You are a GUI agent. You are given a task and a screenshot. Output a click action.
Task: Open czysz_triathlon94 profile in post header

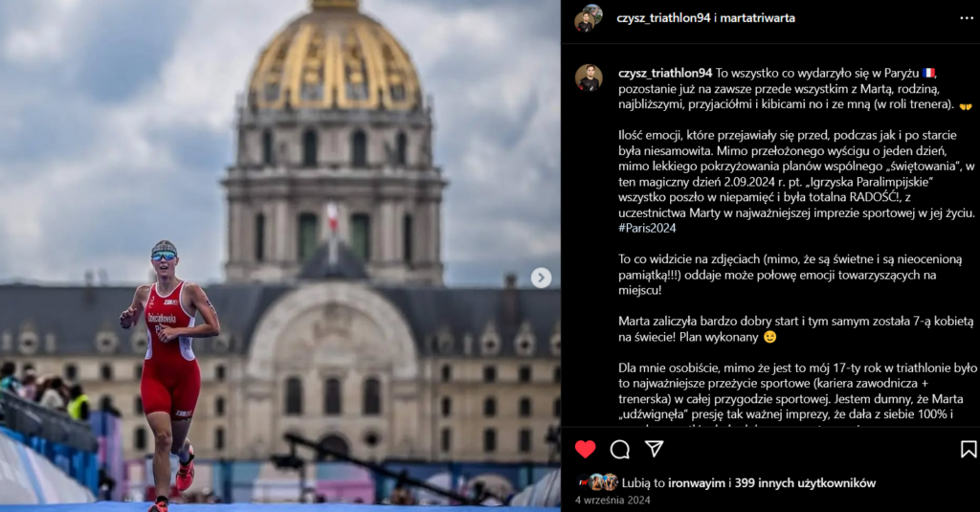pos(663,18)
